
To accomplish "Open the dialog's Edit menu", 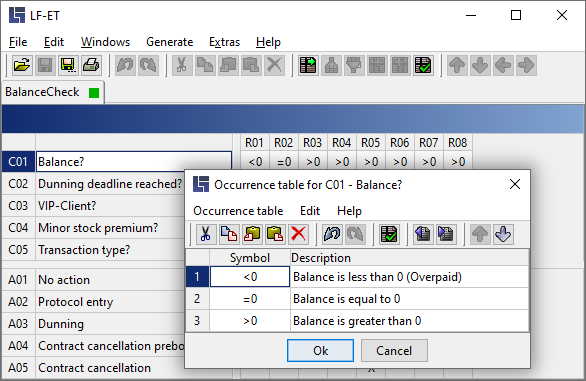I will point(310,211).
